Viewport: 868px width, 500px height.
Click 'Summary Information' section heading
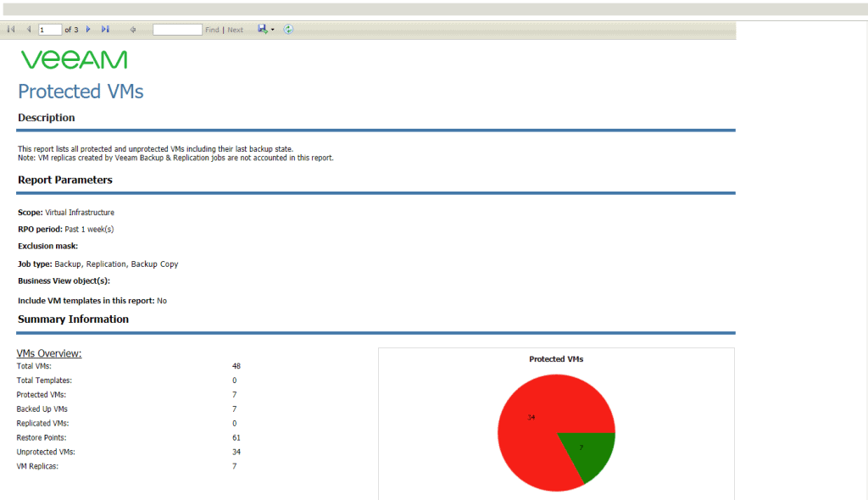73,319
